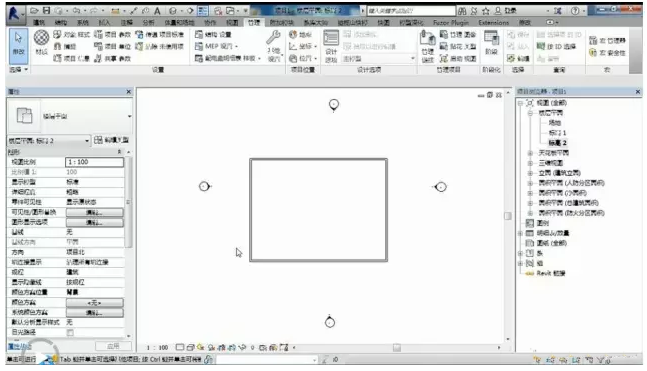Screen dimensions: 647x371
Task: Click the Properties help link
Action: [x=19, y=347]
